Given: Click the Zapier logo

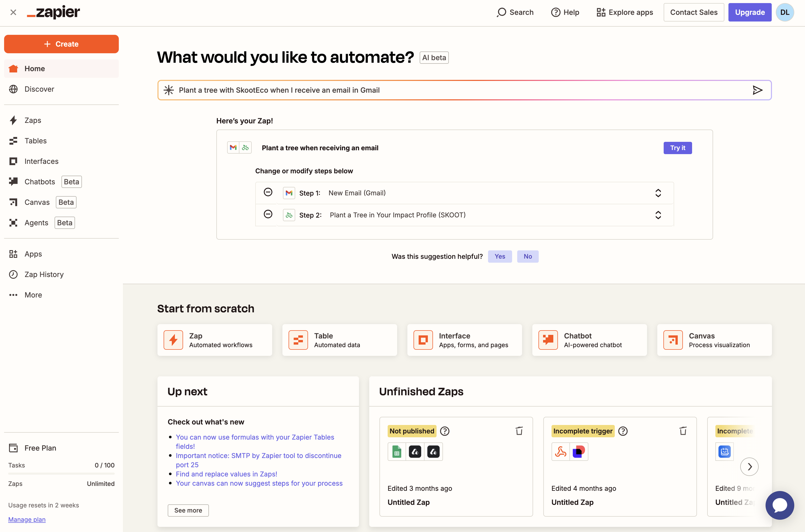Looking at the screenshot, I should coord(54,13).
